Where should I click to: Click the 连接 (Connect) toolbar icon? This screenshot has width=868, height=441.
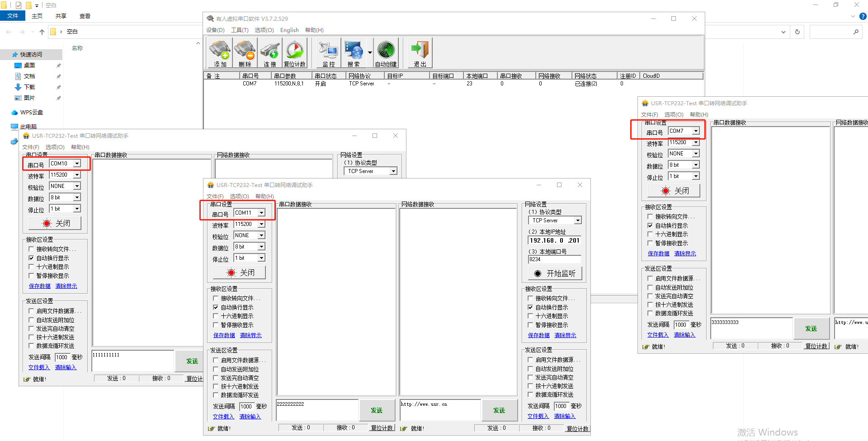pos(270,53)
